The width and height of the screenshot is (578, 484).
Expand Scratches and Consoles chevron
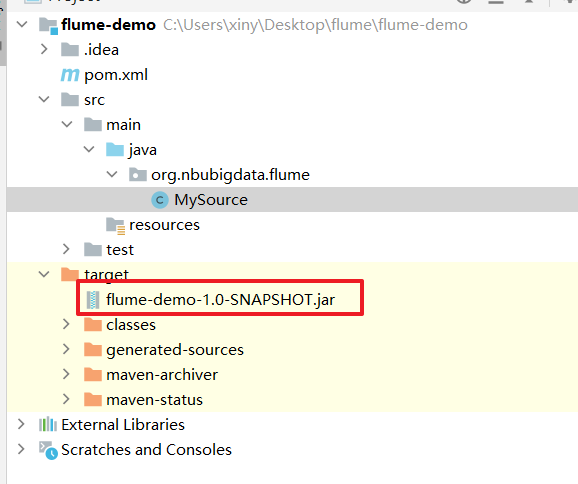click(x=21, y=449)
